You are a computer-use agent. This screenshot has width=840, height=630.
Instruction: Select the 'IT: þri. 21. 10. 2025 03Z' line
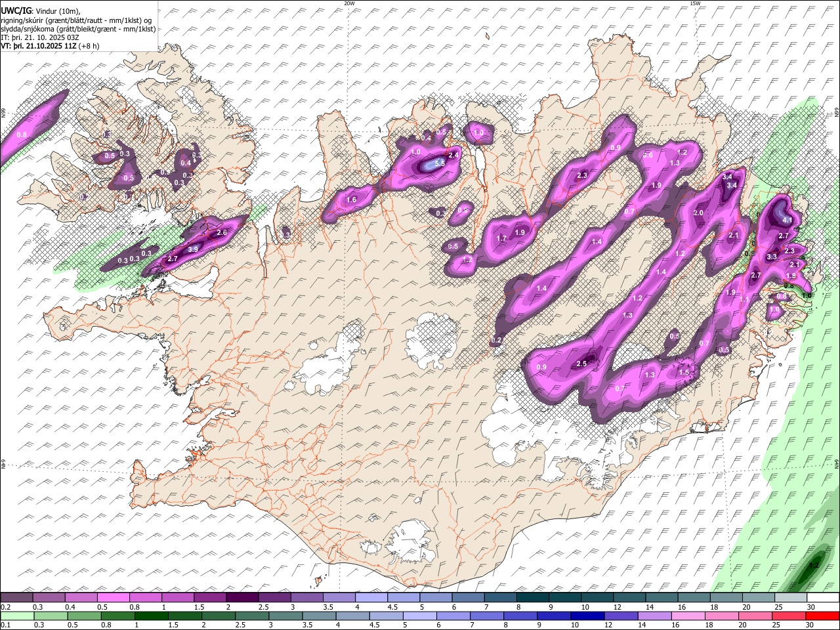[39, 37]
